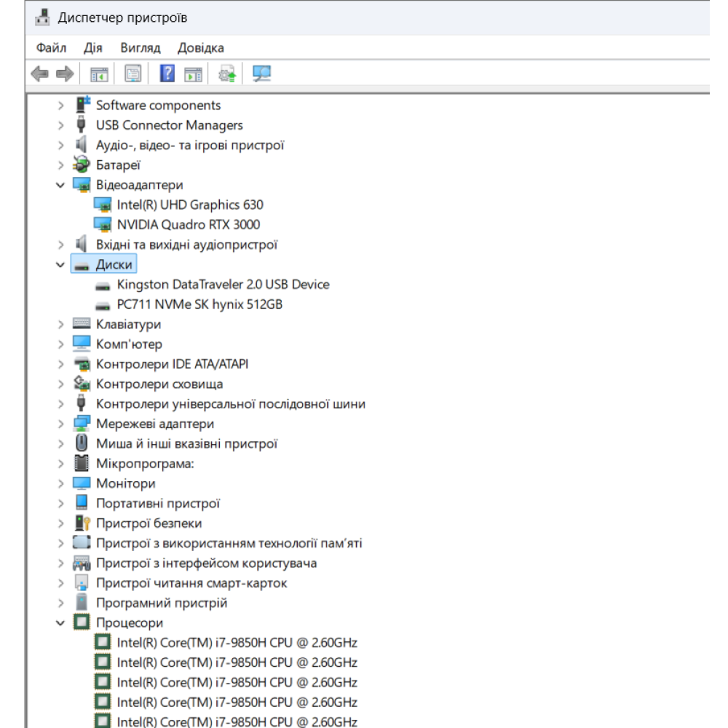Click the Back arrow in the toolbar
Viewport: 728px width, 728px height.
[x=40, y=74]
